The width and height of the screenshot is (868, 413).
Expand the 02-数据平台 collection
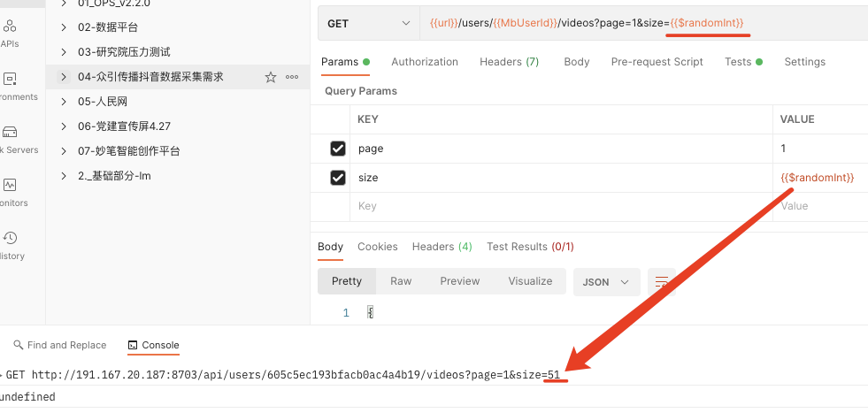(x=64, y=27)
